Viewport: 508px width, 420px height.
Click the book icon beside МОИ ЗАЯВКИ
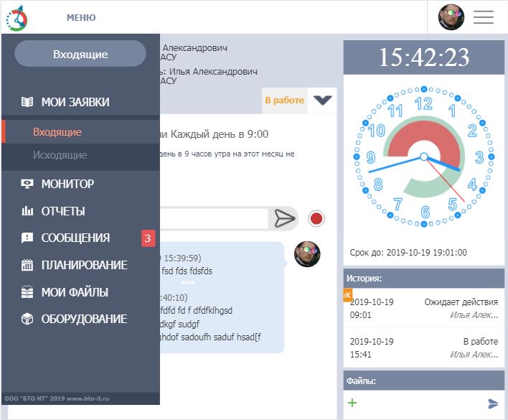(27, 102)
